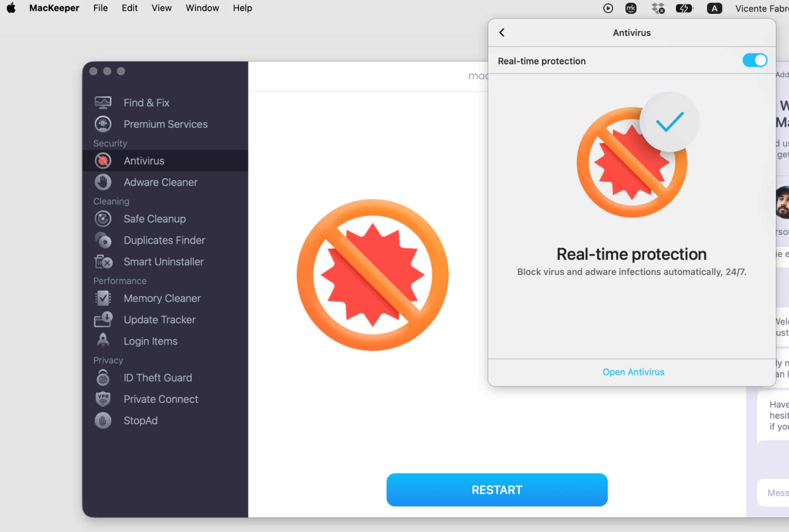Click the StopAd hand icon

[103, 420]
